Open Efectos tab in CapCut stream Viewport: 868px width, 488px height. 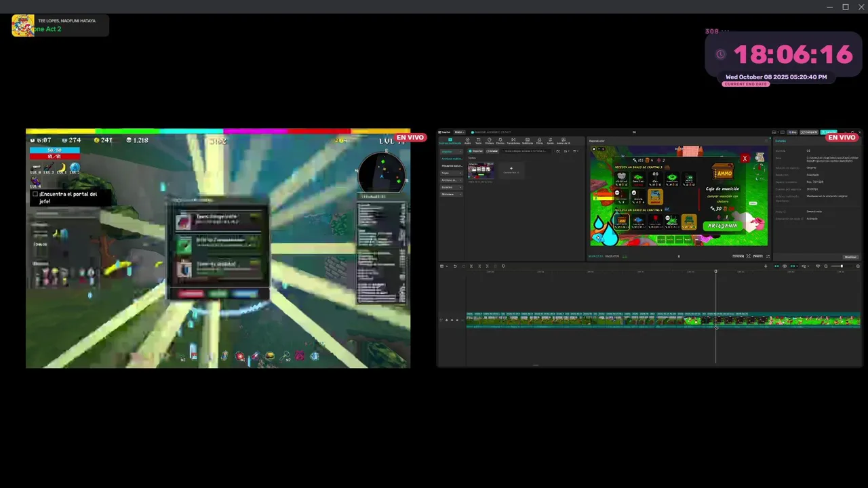[x=500, y=140]
